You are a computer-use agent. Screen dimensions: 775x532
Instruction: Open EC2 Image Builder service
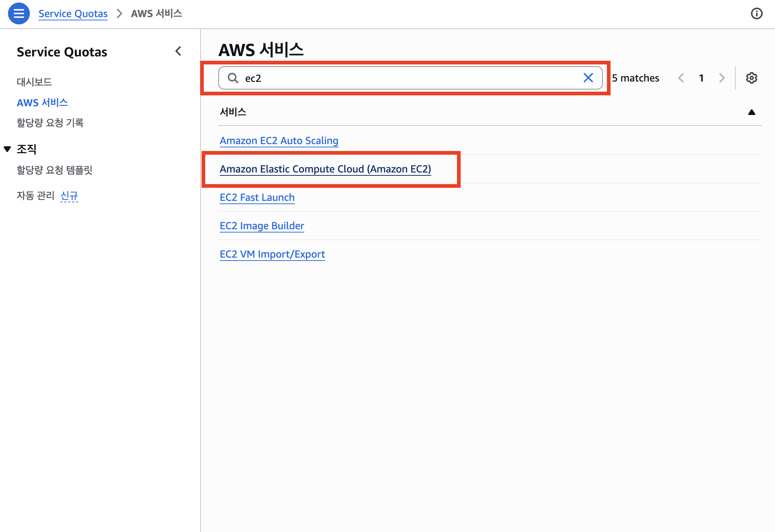click(262, 226)
